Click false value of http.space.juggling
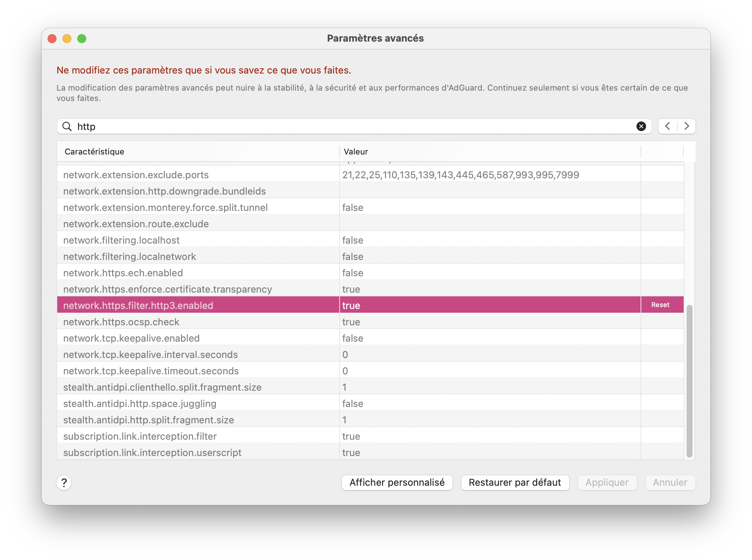Image resolution: width=752 pixels, height=560 pixels. click(x=353, y=404)
